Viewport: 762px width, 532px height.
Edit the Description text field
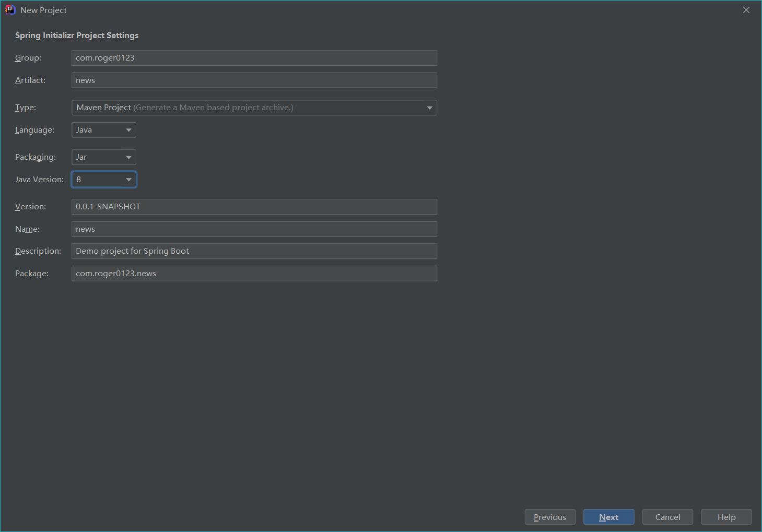(254, 251)
